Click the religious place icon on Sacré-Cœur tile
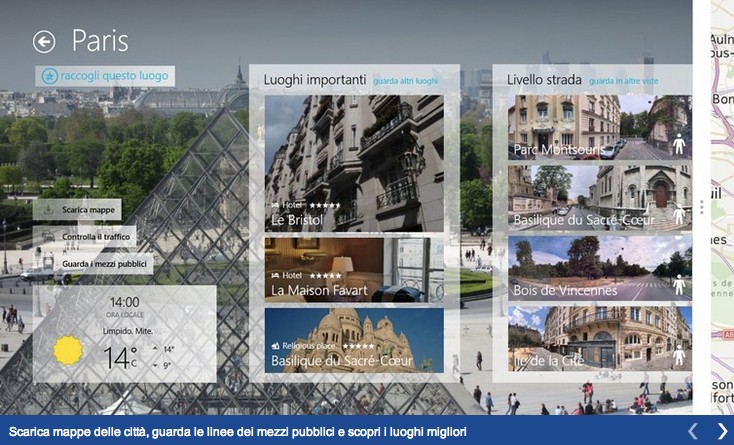The image size is (734, 445). (275, 346)
